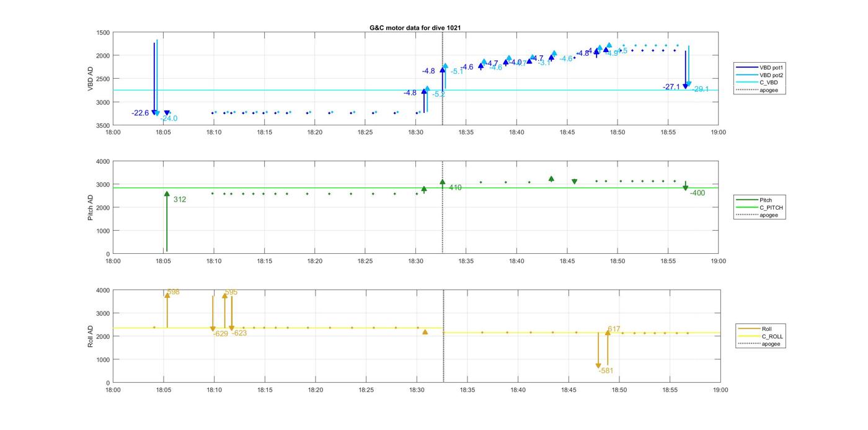
Task: Click the '598' label in Roll plot
Action: pos(173,292)
